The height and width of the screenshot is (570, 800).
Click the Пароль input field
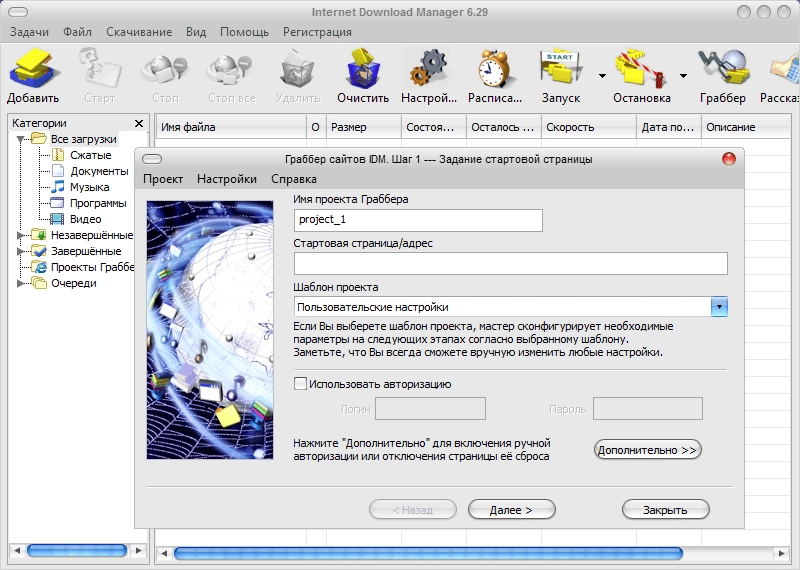(x=647, y=409)
